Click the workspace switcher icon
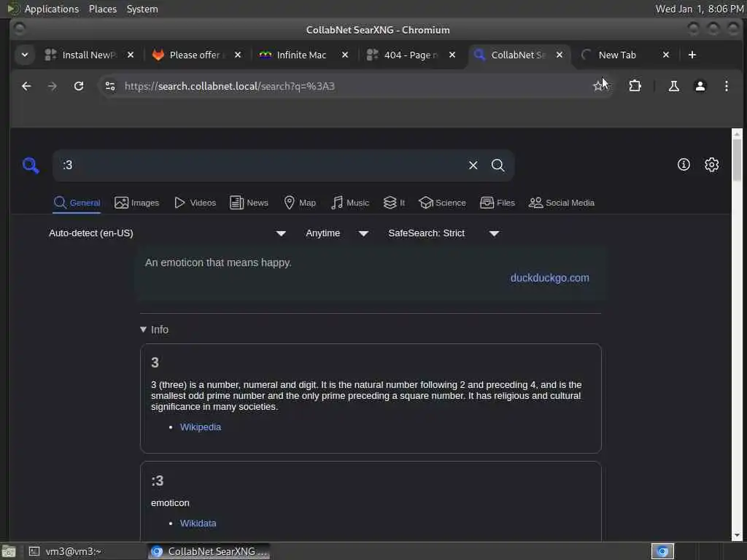This screenshot has height=560, width=747. point(662,551)
